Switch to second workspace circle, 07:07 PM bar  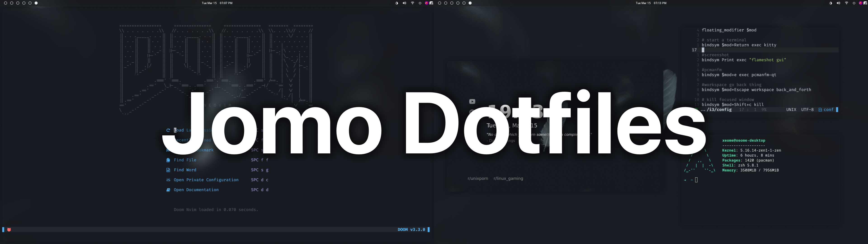point(12,3)
